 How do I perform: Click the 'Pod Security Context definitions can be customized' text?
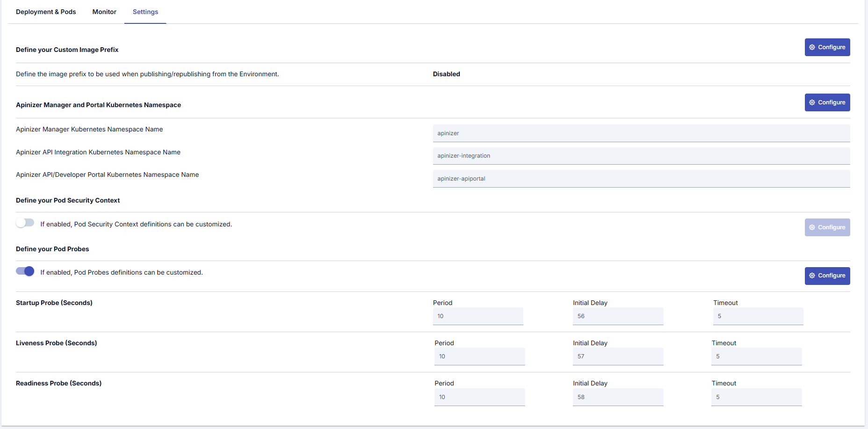(x=136, y=224)
